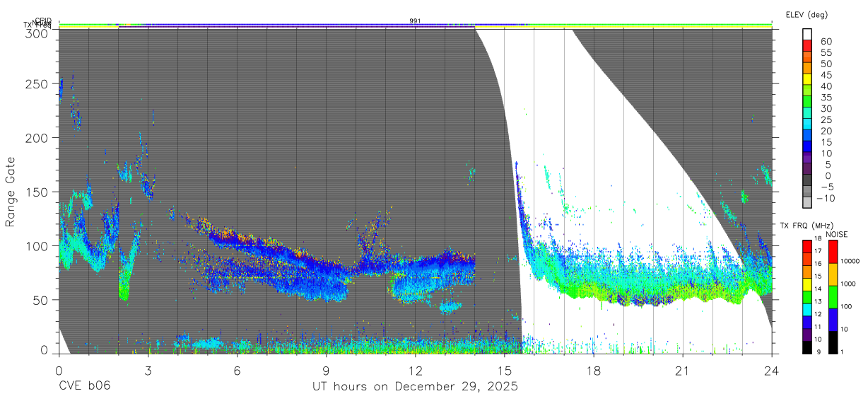Click '6' on the UT hours axis

[237, 370]
